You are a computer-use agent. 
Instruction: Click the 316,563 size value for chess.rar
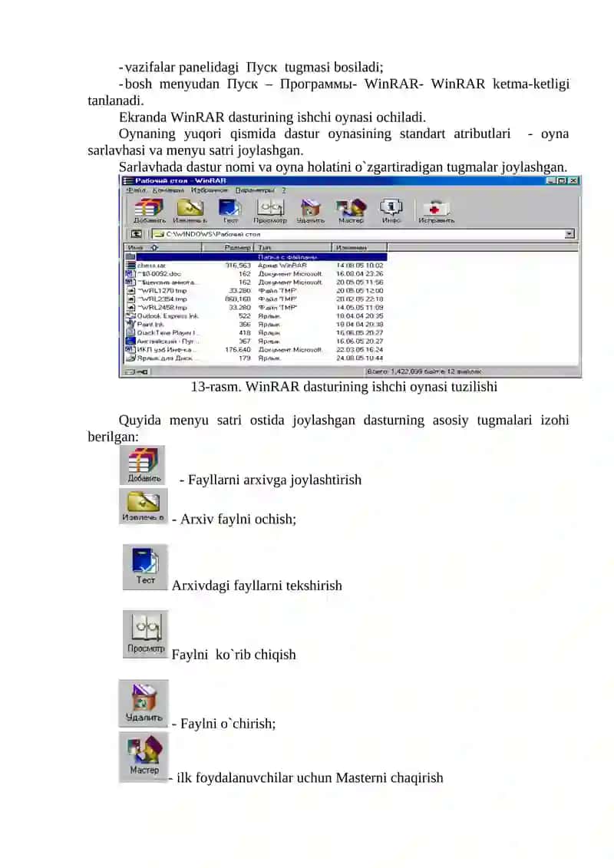[x=238, y=266]
